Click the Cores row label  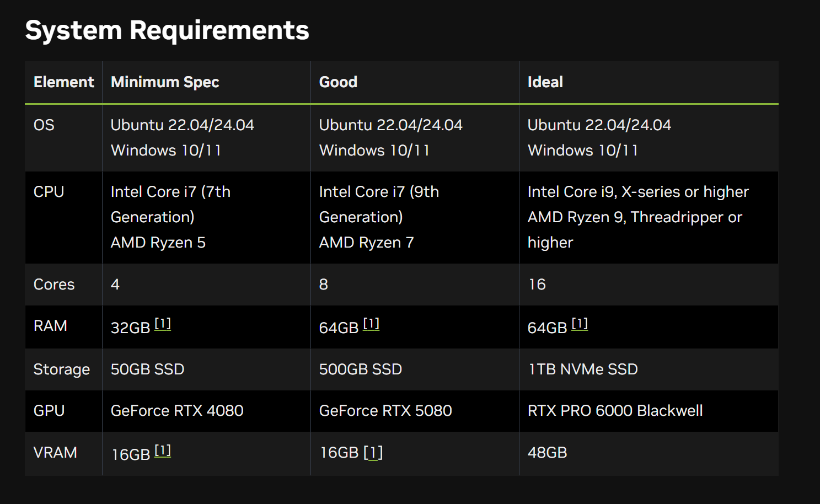tap(54, 285)
